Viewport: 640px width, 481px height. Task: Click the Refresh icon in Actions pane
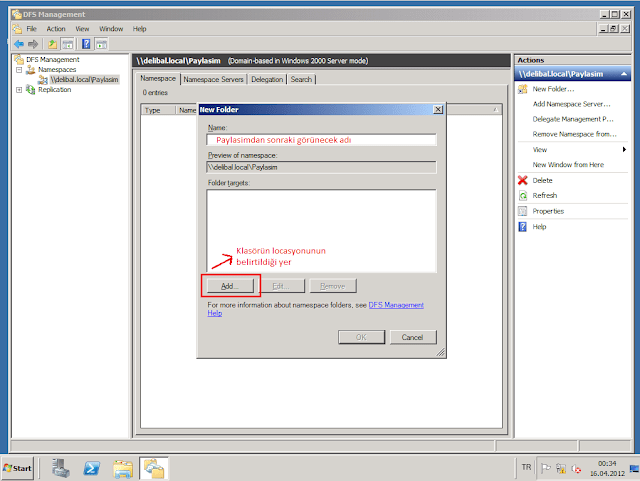tap(522, 196)
